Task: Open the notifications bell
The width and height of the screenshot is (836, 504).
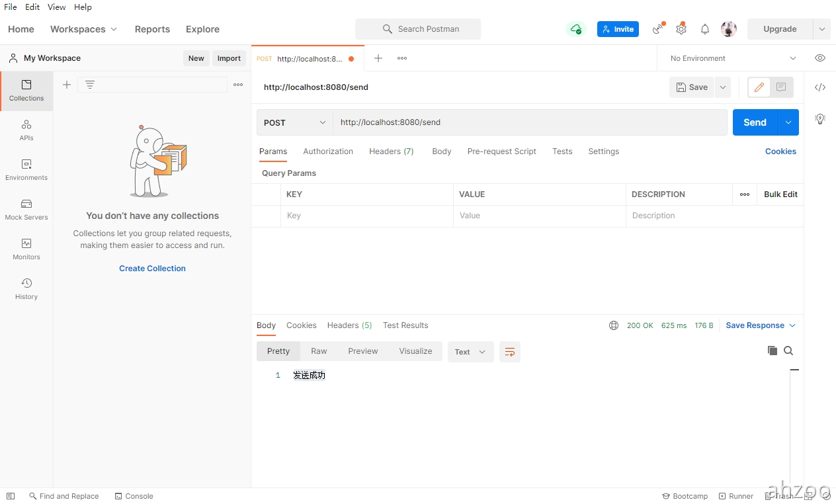Action: pos(705,29)
